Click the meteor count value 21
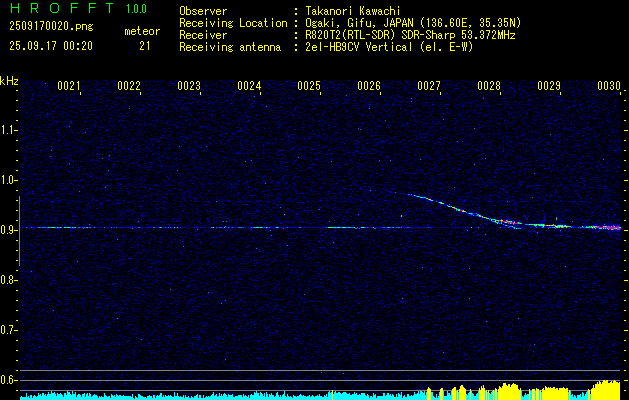Viewport: 629px width, 400px height. 145,46
